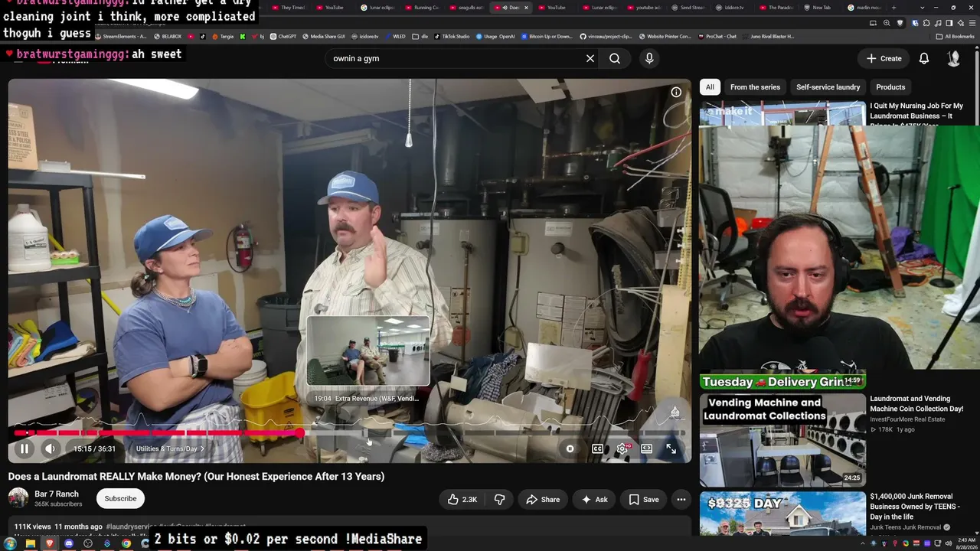Open the player settings gear icon
980x551 pixels.
tap(622, 449)
